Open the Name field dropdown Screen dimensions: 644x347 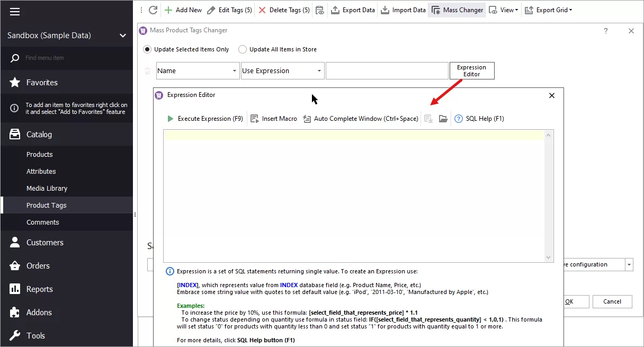[235, 70]
